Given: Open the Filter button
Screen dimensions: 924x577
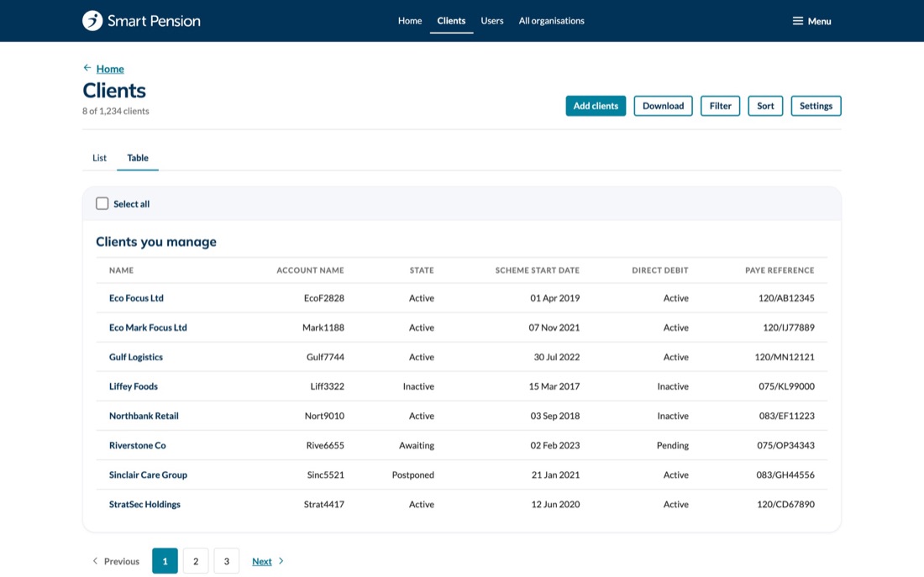Looking at the screenshot, I should [720, 106].
